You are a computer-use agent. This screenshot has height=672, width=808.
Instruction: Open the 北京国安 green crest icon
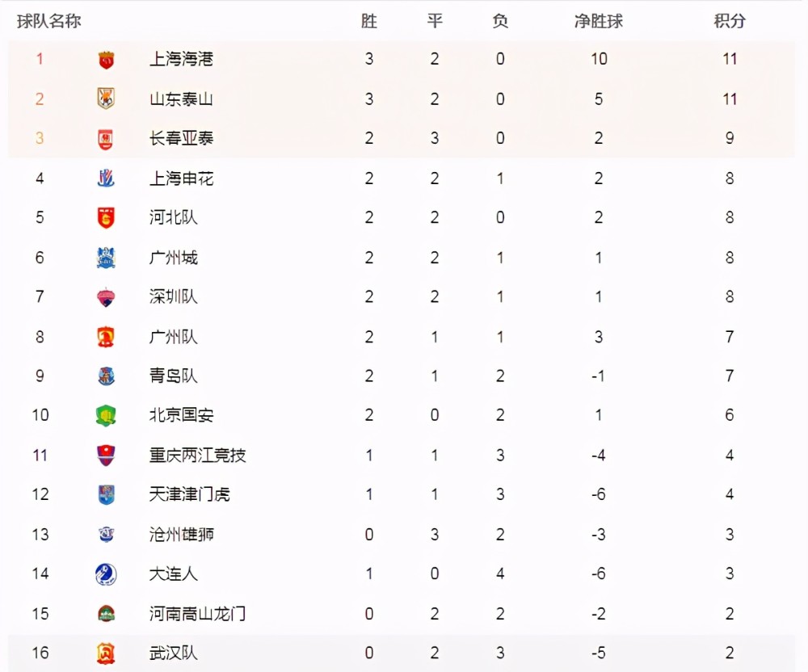[x=106, y=415]
